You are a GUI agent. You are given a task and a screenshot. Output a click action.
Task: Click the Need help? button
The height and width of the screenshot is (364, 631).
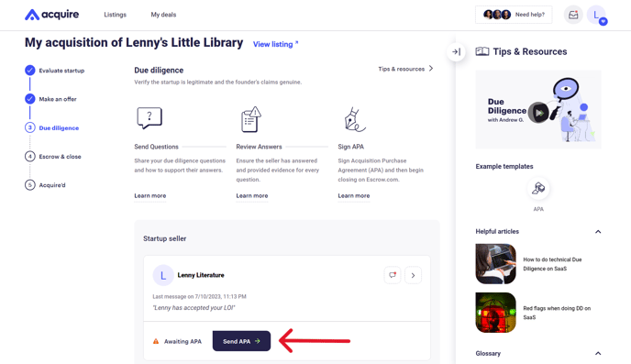pos(514,15)
